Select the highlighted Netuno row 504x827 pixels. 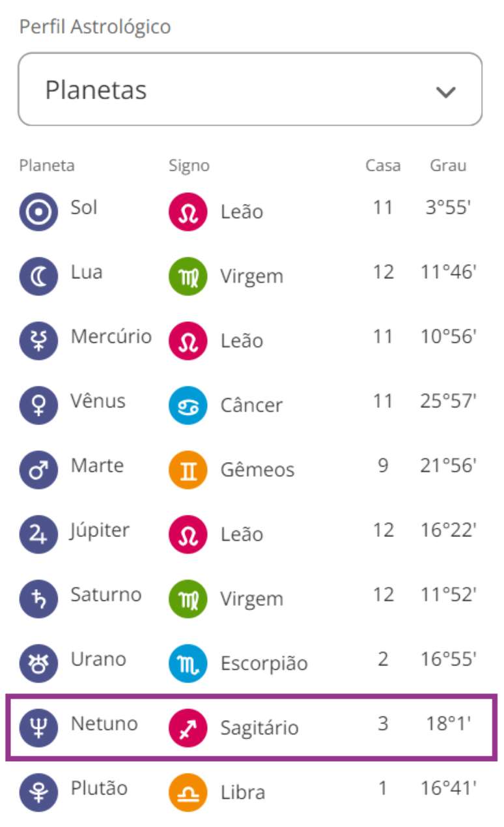click(x=251, y=727)
